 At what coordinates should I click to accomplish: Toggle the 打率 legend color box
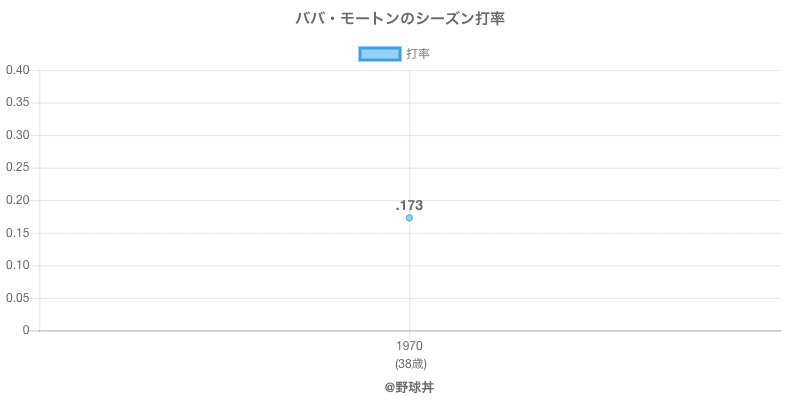379,54
